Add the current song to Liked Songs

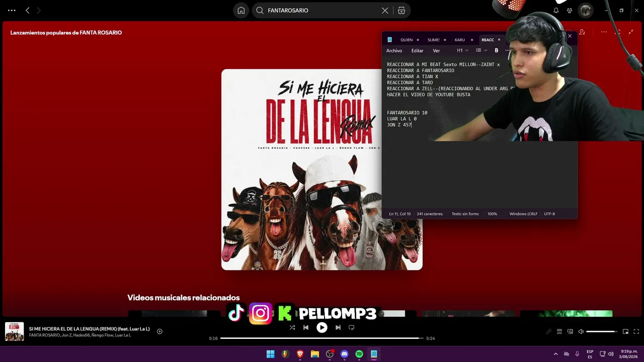[159, 331]
